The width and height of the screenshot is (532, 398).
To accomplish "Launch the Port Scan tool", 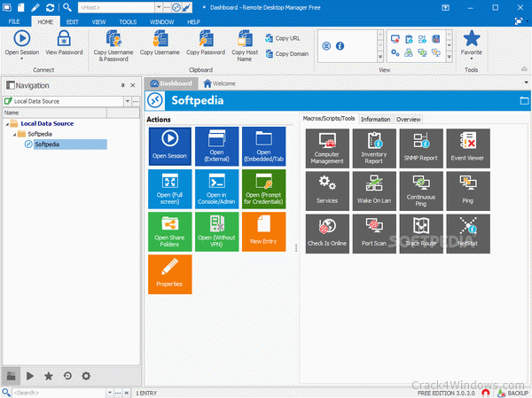I will (374, 234).
